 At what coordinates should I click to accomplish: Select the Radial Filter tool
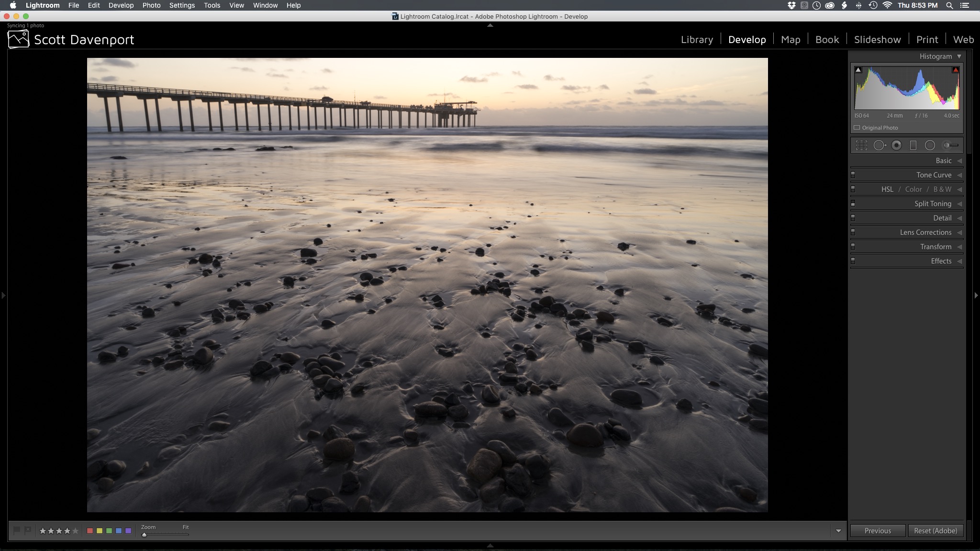pyautogui.click(x=930, y=145)
